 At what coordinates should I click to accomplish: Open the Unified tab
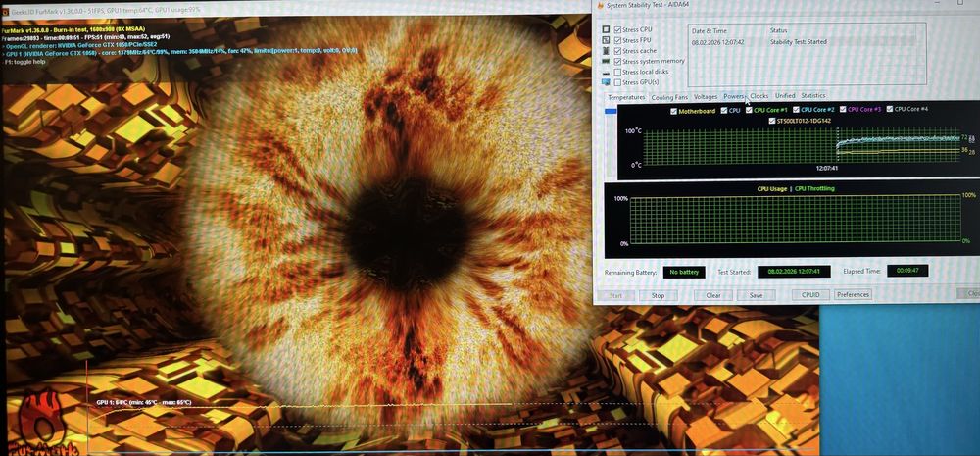785,96
